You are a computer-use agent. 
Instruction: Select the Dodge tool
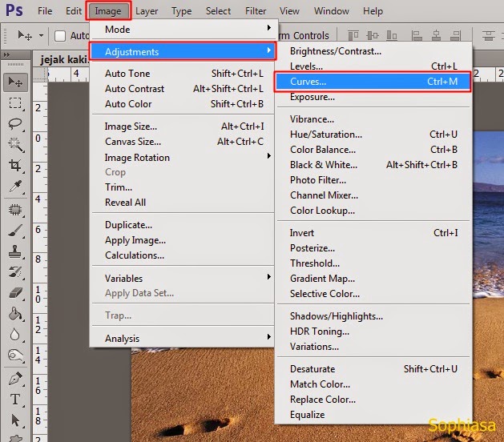(x=15, y=356)
